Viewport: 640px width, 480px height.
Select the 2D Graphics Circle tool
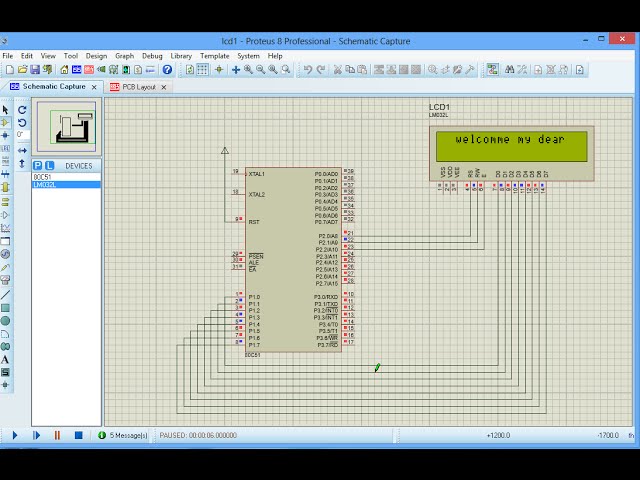(x=5, y=320)
